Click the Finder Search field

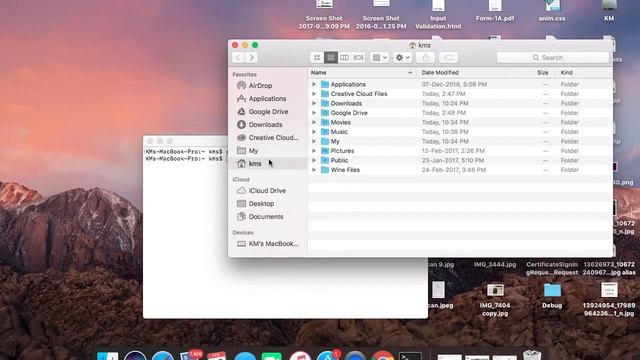[x=553, y=58]
